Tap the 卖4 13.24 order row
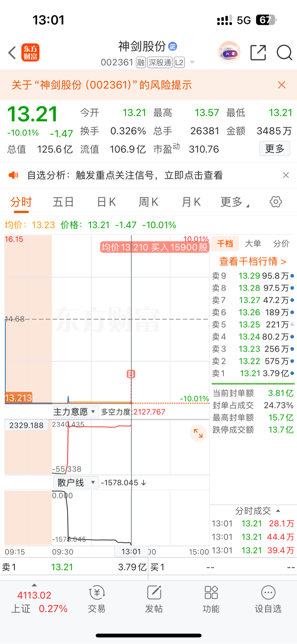Viewport: 297px width, 644px height. click(x=253, y=337)
